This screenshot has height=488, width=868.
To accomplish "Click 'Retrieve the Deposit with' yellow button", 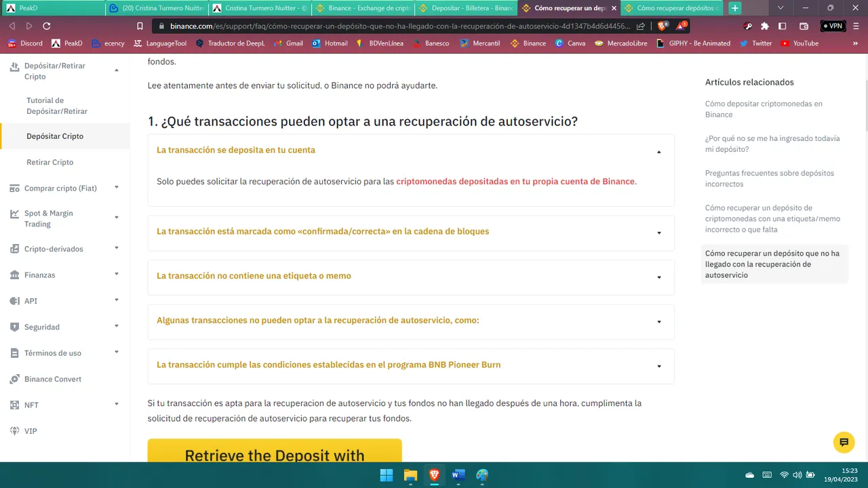I will [275, 452].
